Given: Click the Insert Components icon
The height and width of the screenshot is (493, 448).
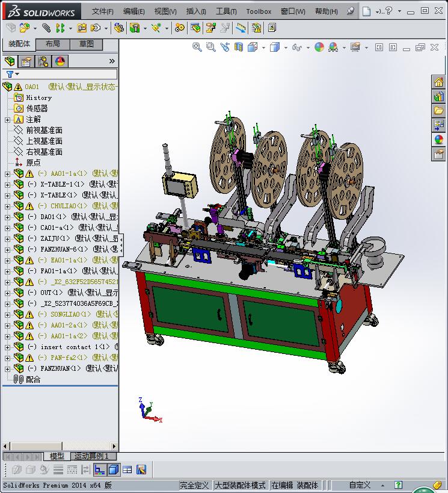Looking at the screenshot, I should (x=25, y=28).
